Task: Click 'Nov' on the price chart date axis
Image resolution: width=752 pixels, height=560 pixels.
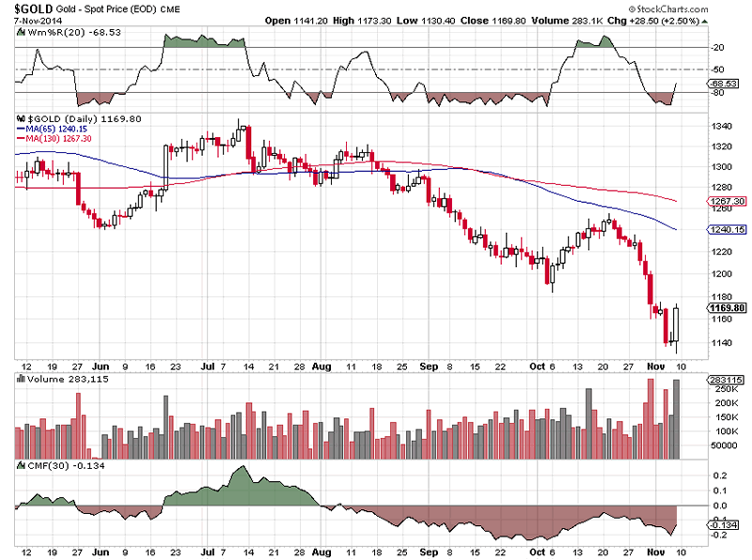Action: tap(655, 366)
